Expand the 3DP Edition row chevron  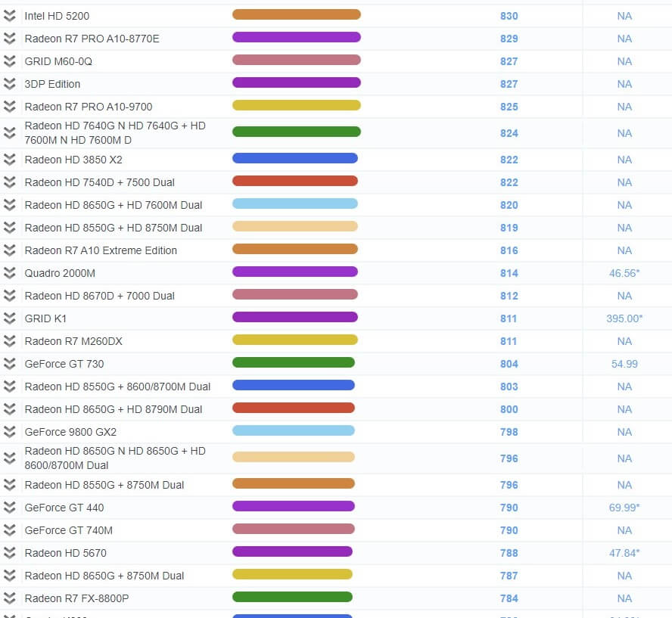(9, 84)
